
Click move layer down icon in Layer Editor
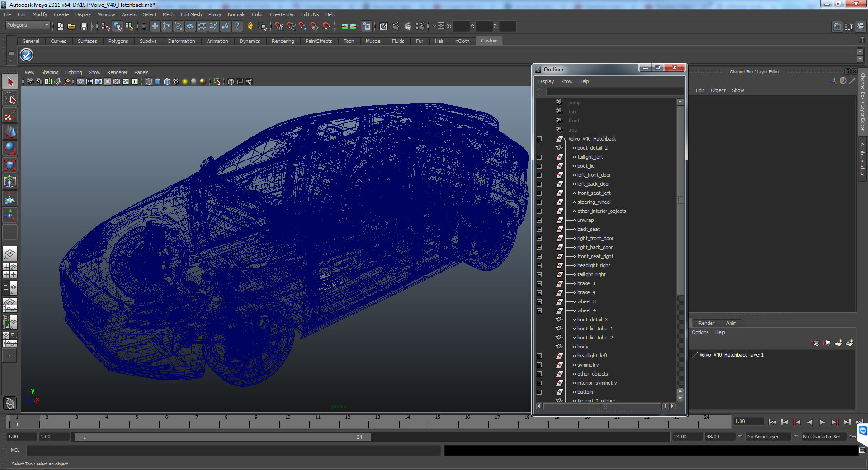(x=827, y=343)
